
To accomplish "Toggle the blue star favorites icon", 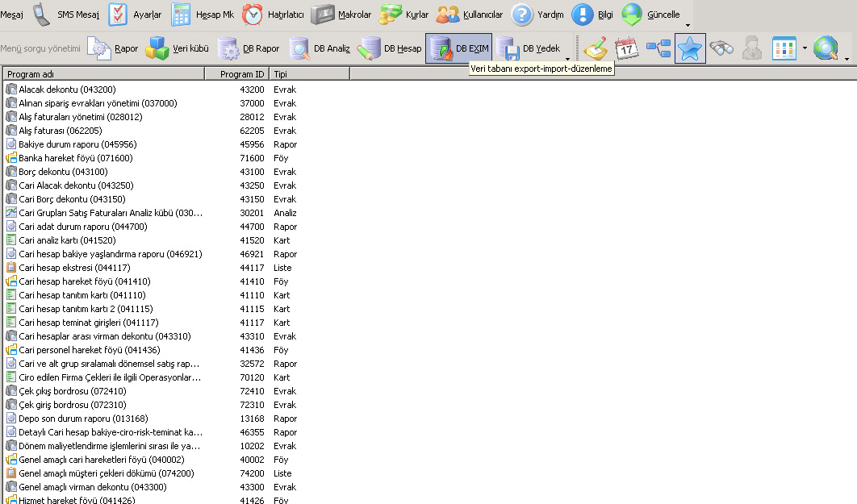I will coord(690,48).
